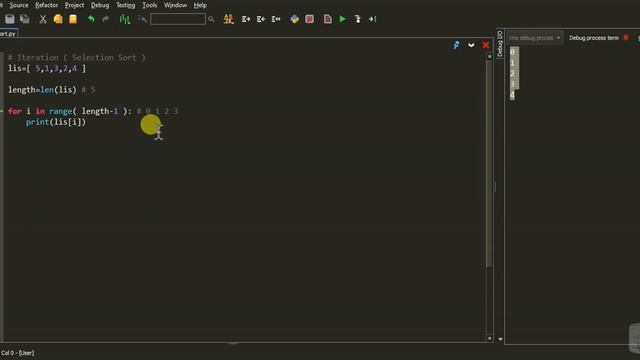Click the Step Over debugger icon
Viewport: 640px width, 360px height.
372,19
